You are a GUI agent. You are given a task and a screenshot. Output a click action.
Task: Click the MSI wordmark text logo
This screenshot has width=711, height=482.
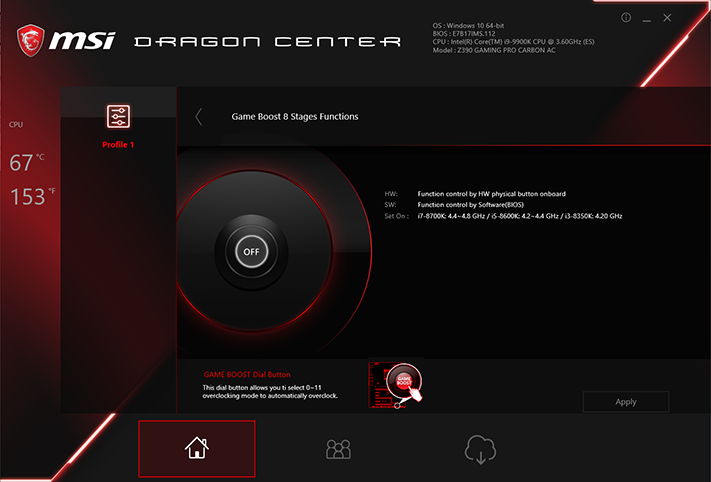[82, 40]
